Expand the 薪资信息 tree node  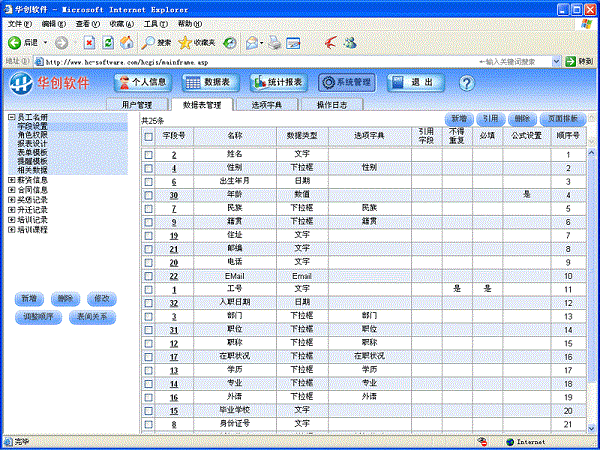[11, 181]
